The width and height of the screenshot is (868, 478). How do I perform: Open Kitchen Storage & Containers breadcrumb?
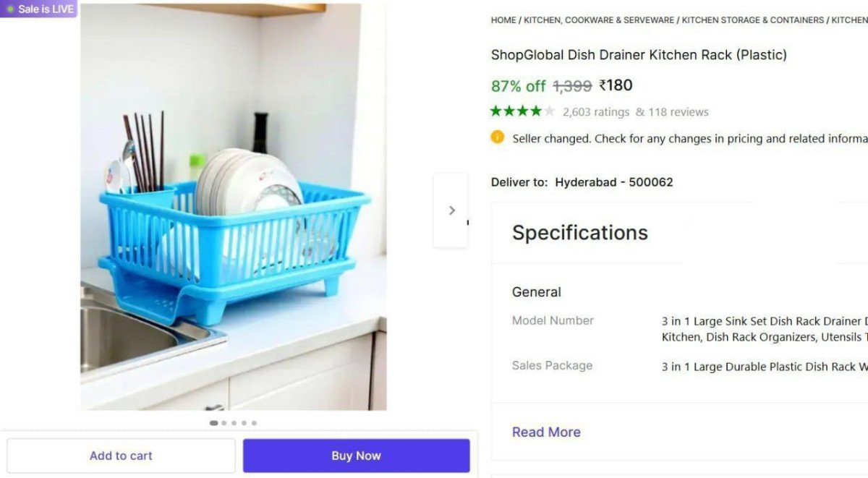(x=752, y=20)
